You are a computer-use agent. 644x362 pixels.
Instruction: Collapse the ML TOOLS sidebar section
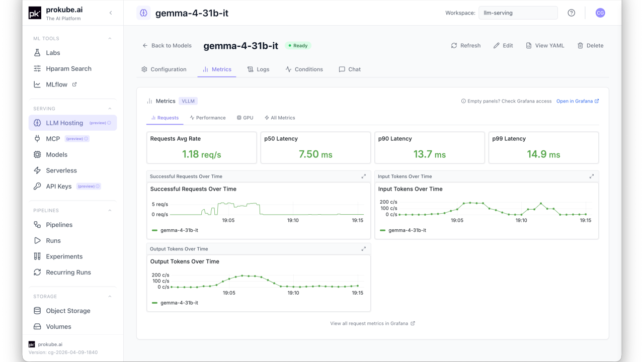pos(110,39)
